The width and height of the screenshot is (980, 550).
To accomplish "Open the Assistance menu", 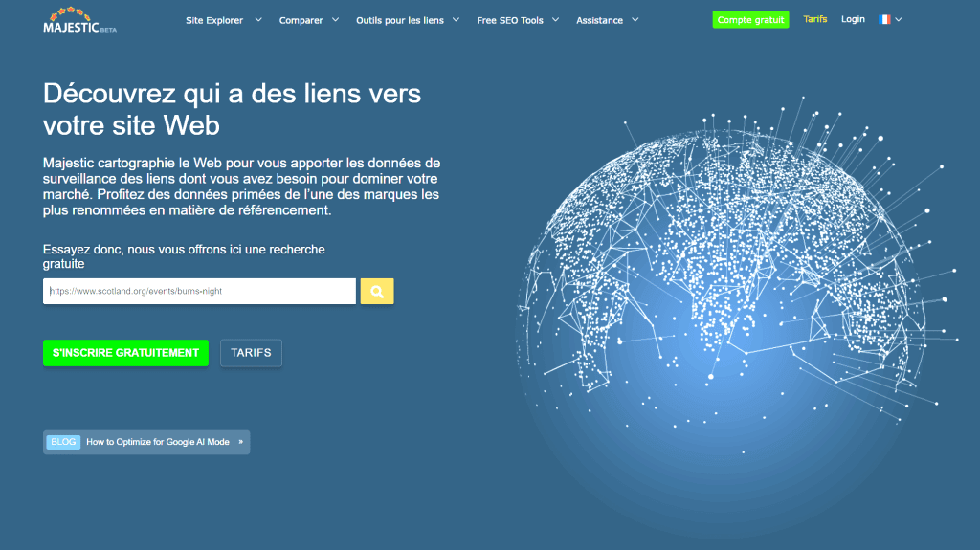I will coord(599,20).
